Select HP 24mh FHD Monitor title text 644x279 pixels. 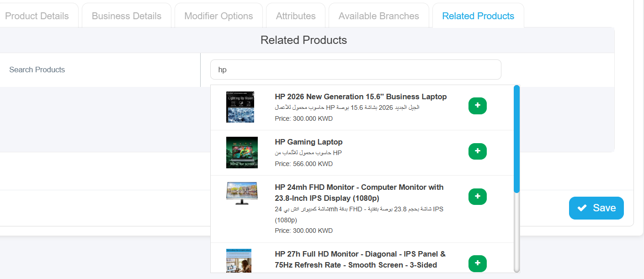pyautogui.click(x=359, y=193)
